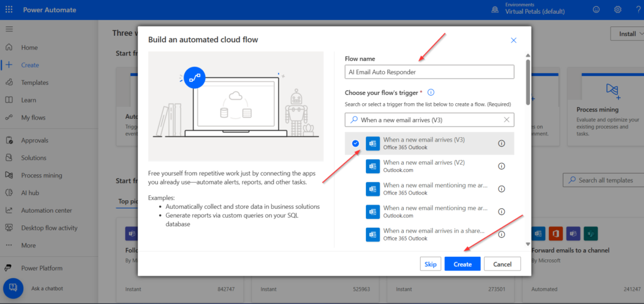Screen dimensions: 644x304
Task: Uncheck the When a new email arrives (V3) trigger
Action: pos(356,143)
